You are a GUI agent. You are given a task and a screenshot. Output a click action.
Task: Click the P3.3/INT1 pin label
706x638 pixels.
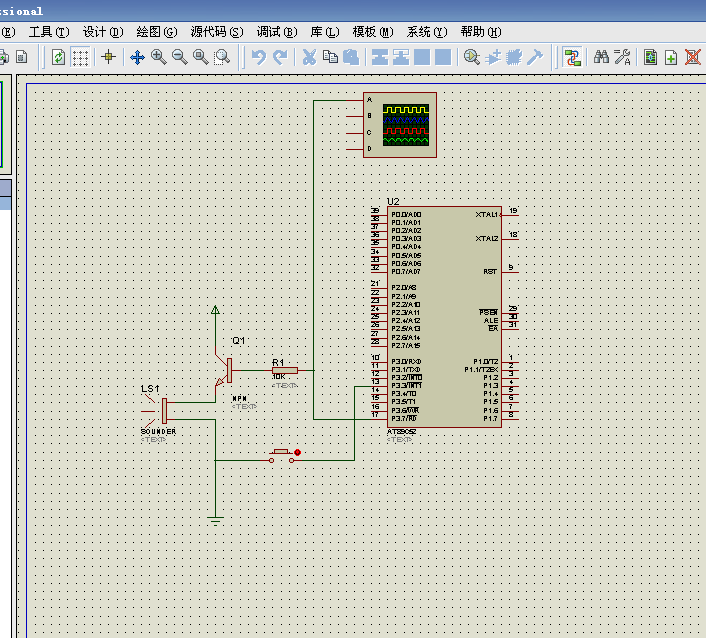click(407, 385)
